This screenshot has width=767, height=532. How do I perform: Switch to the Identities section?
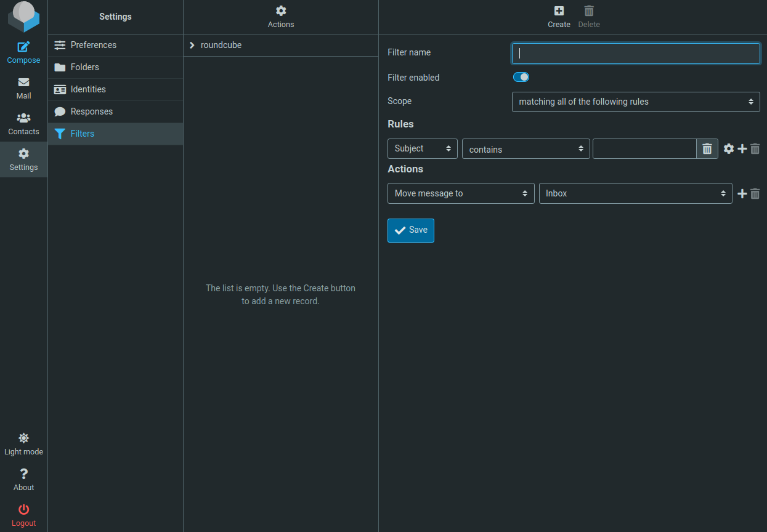(86, 89)
